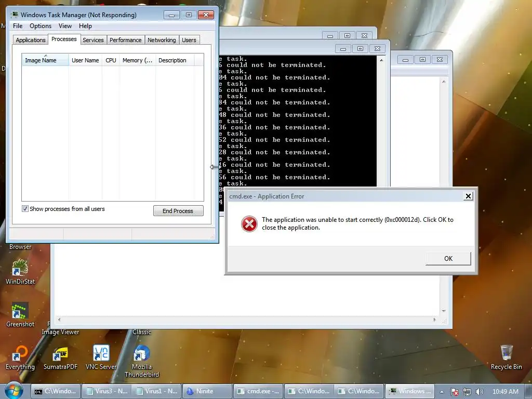Click the Task Manager title bar icon

pyautogui.click(x=15, y=15)
